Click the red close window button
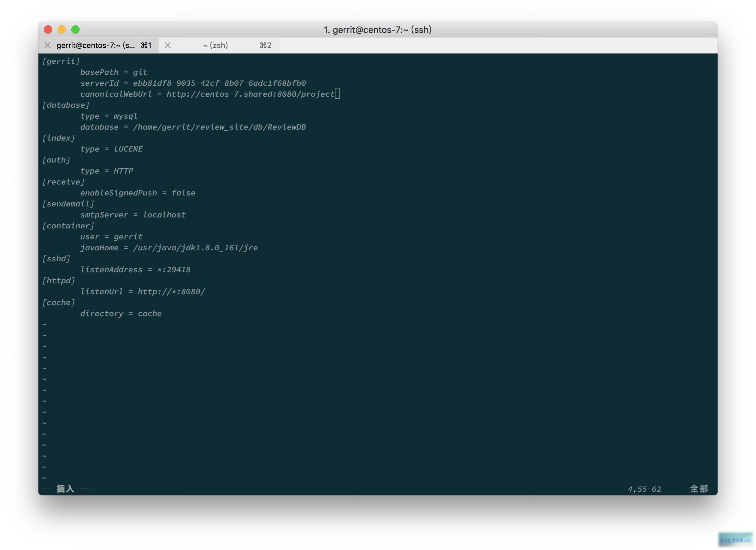Screen dimensions: 756x550 pyautogui.click(x=48, y=30)
